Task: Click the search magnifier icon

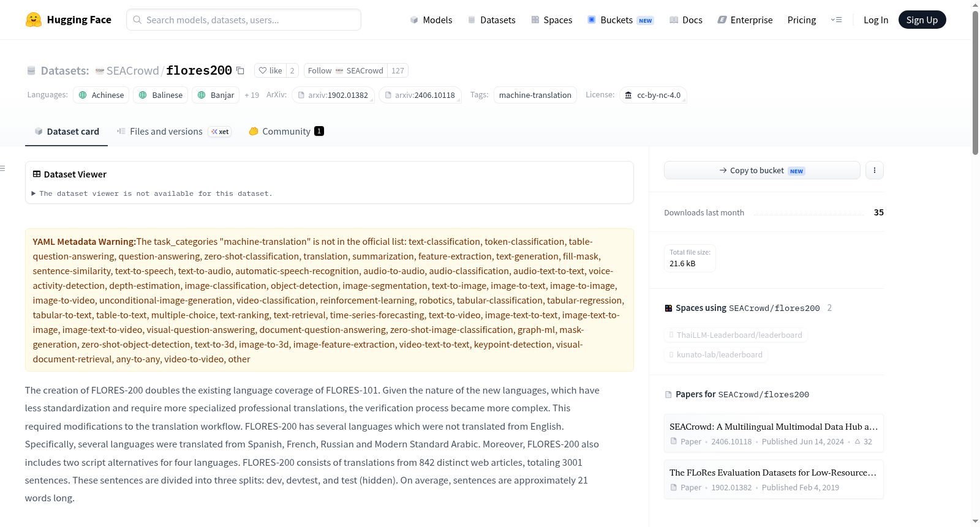Action: (137, 20)
